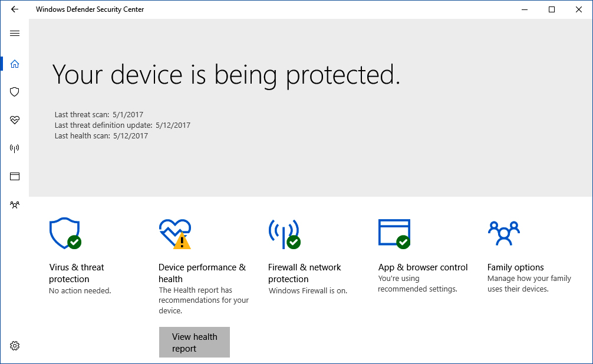Screen dimensions: 593x364
Task: Open Firewall & network protection title link
Action: [304, 273]
